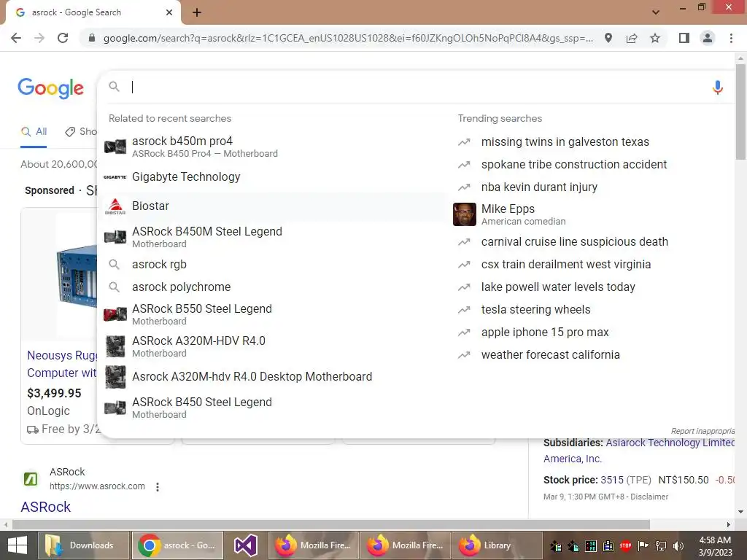Open the location permission icon in address bar
Image resolution: width=747 pixels, height=560 pixels.
coord(608,38)
